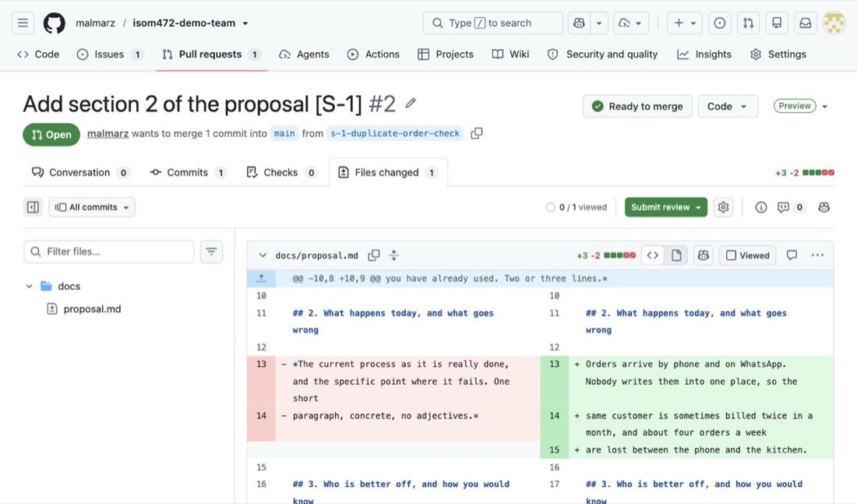Click the 0 / 1 viewed progress indicator
The image size is (857, 504).
tap(576, 207)
